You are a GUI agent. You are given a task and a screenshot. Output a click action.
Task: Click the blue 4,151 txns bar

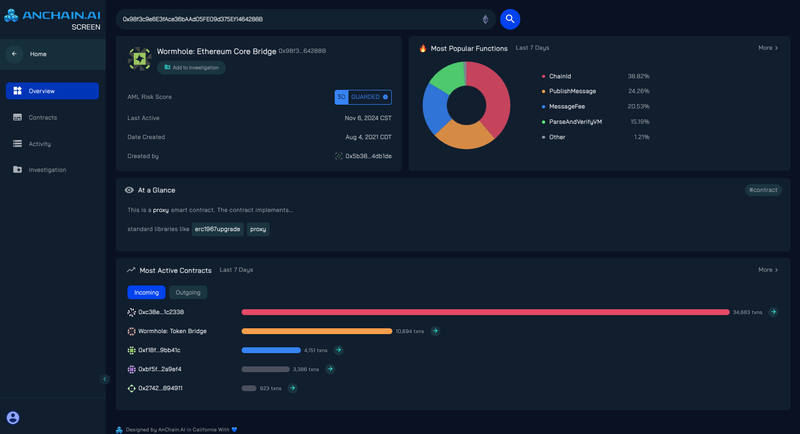(x=271, y=350)
